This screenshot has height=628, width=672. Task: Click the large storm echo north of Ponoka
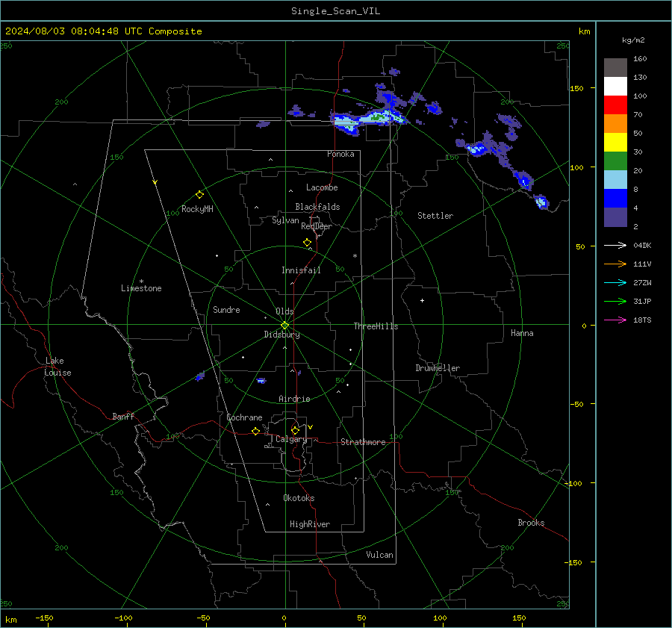coord(367,119)
